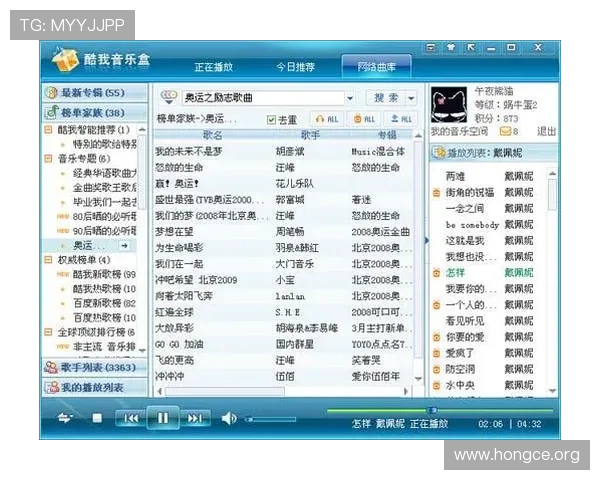Switch to the 今日推荐 tab

pyautogui.click(x=295, y=67)
